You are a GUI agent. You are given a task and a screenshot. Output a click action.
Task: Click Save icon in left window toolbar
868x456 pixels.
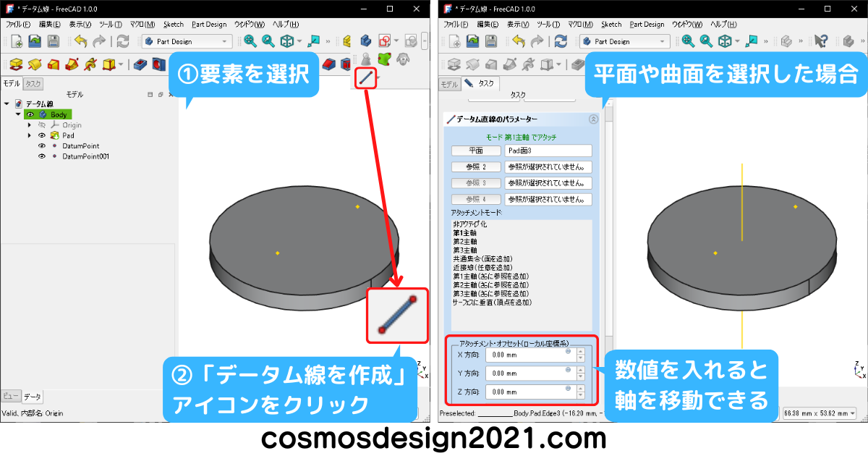click(54, 41)
